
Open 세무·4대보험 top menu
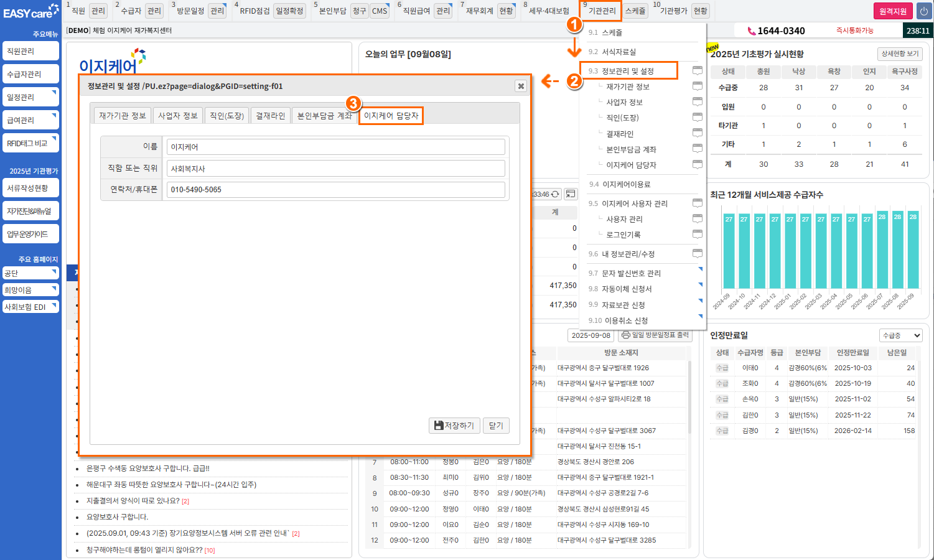point(549,11)
